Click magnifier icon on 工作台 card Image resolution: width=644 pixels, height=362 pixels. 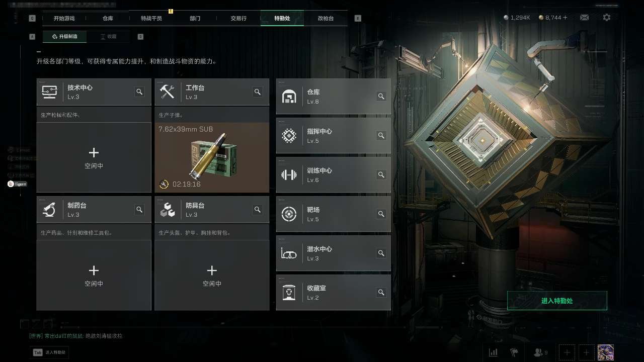[x=257, y=92]
